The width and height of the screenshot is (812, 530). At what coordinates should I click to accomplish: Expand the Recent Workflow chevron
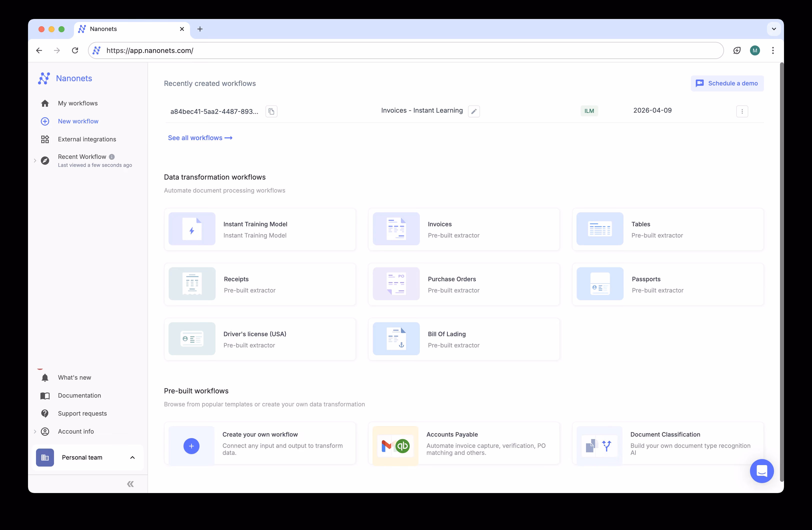pos(35,161)
